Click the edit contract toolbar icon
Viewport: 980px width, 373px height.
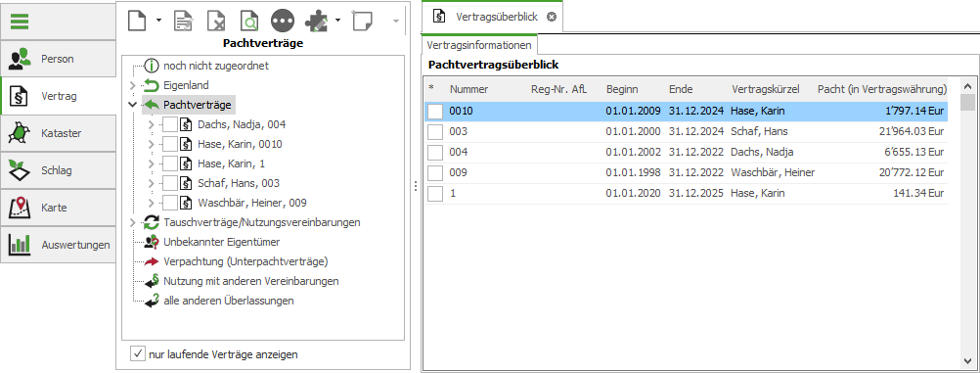click(x=184, y=21)
